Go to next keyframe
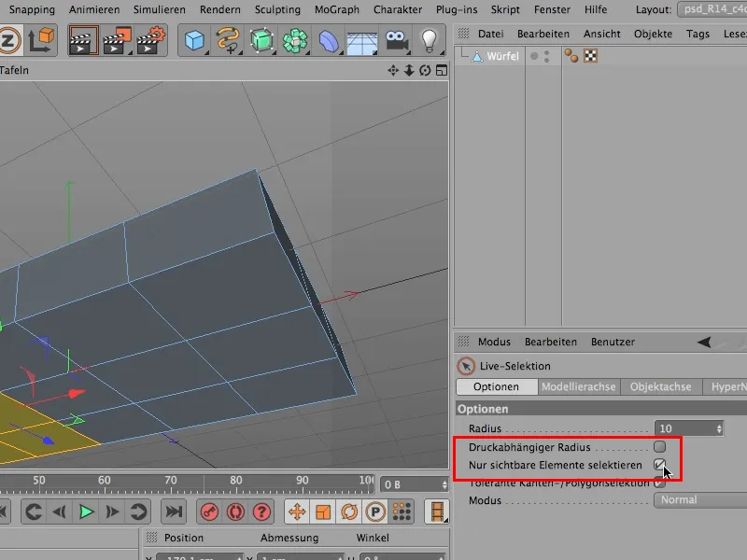The image size is (747, 560). [138, 512]
